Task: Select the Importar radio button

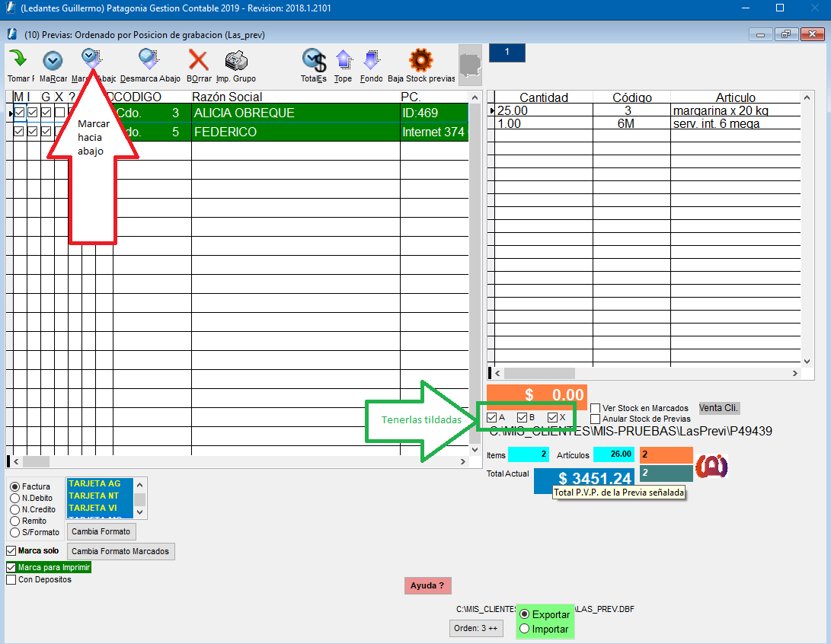Action: (525, 629)
